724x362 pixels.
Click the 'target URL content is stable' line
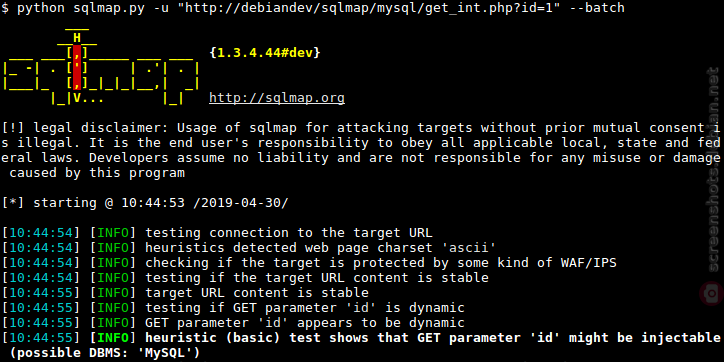(x=185, y=293)
